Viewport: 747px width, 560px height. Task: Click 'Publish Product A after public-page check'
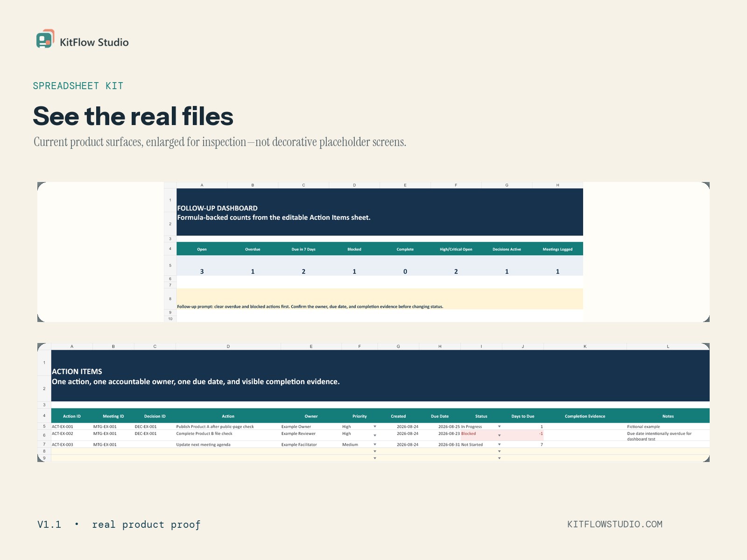coord(228,427)
